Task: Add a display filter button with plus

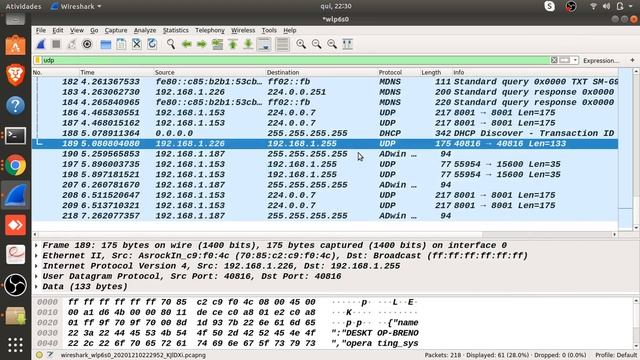Action: (632, 60)
